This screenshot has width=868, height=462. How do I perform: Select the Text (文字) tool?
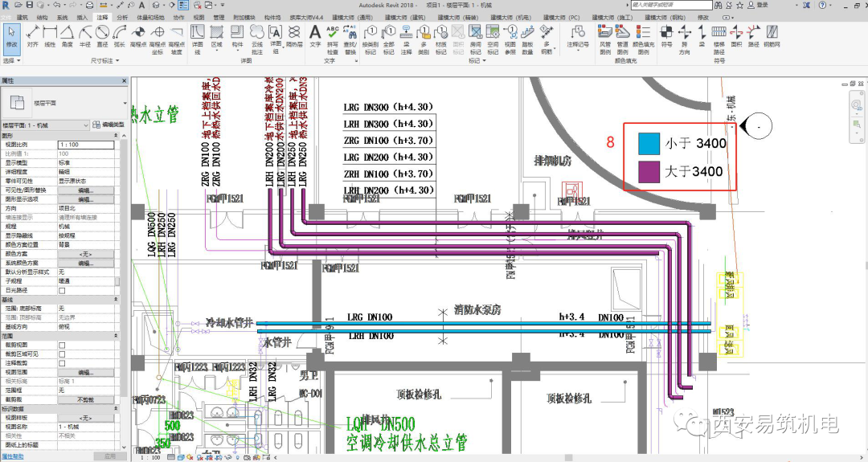click(x=315, y=36)
